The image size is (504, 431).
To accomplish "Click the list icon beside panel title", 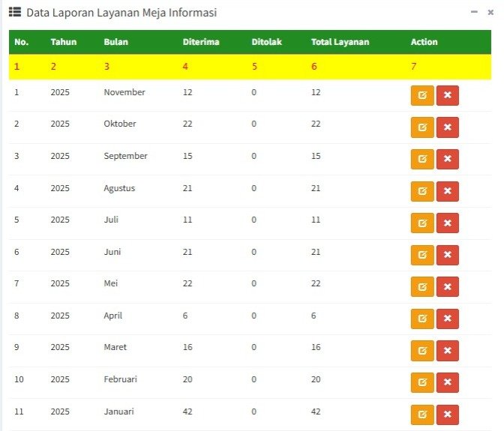I will [15, 13].
